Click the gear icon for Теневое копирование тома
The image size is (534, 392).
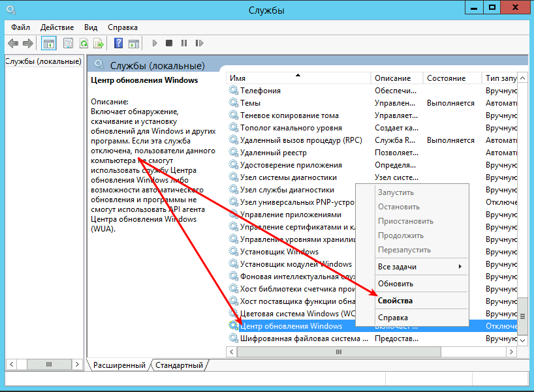(x=233, y=115)
